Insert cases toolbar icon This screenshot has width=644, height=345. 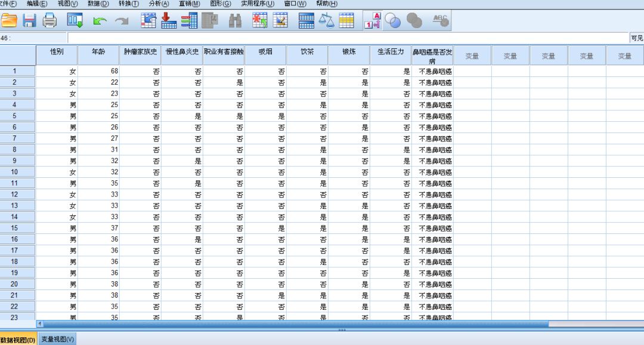point(260,20)
